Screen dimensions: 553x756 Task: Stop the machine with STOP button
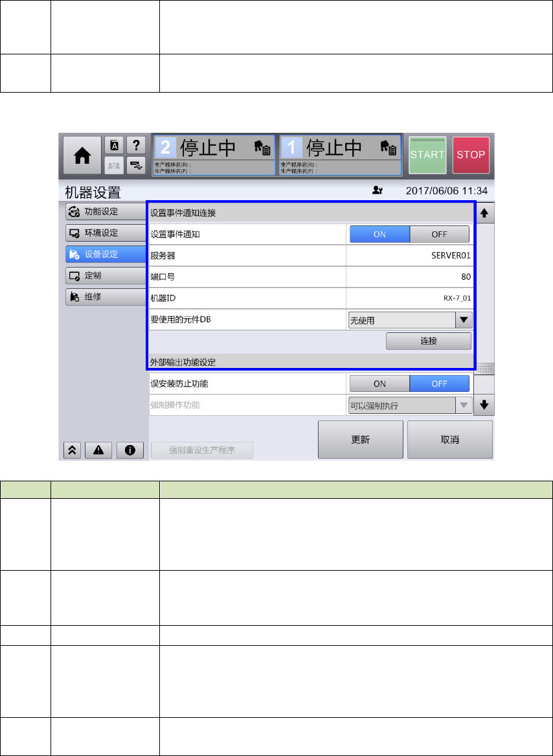click(471, 155)
